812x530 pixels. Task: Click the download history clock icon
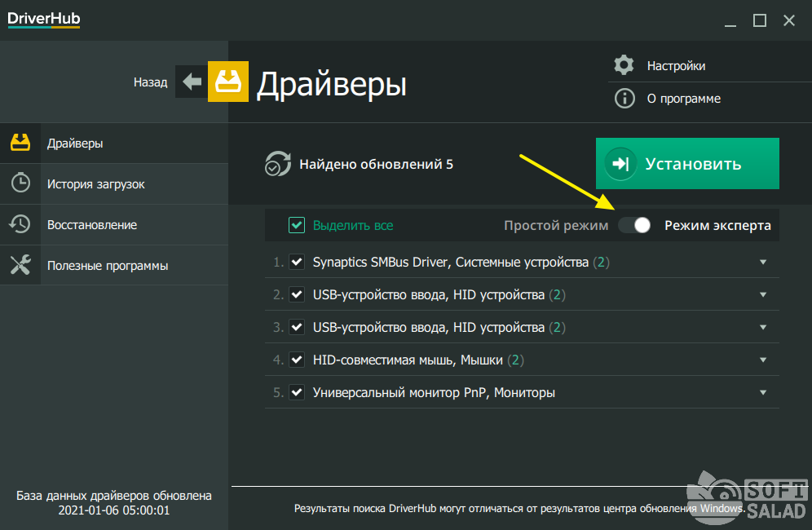(x=20, y=183)
